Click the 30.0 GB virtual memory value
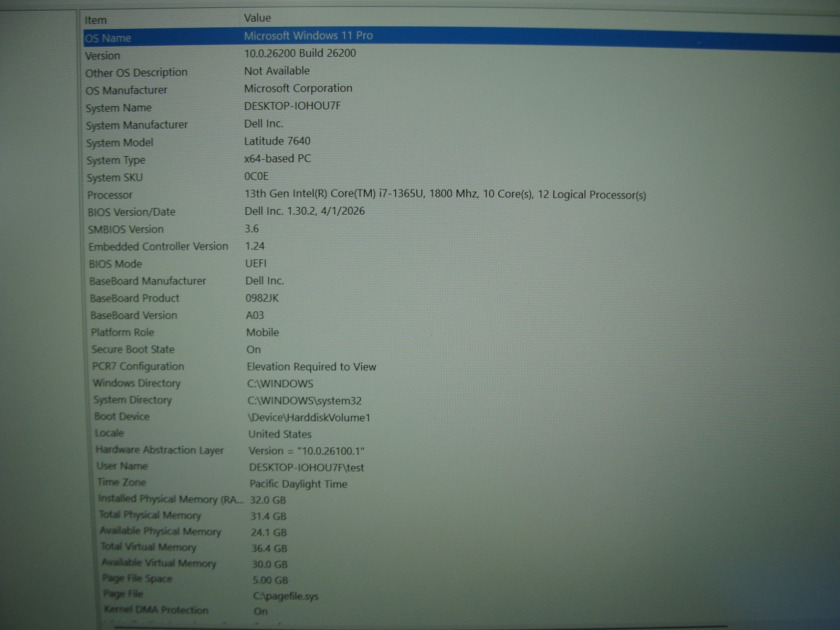Image resolution: width=840 pixels, height=630 pixels. coord(270,564)
